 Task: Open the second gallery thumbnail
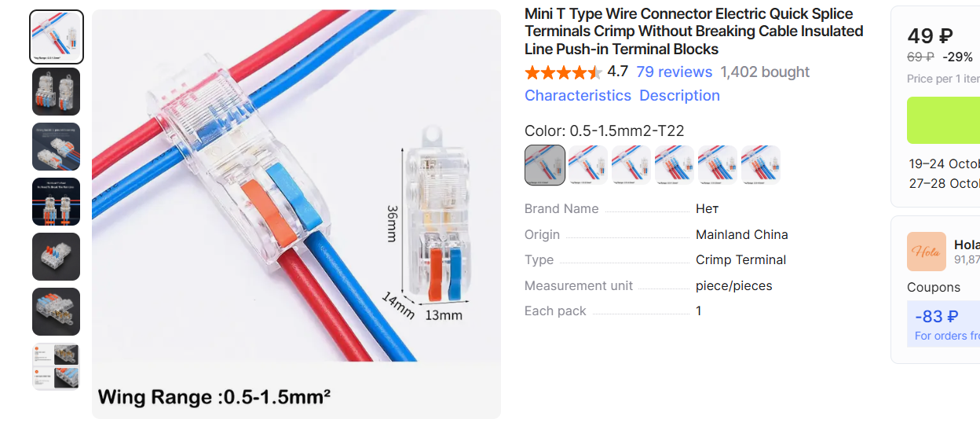pyautogui.click(x=57, y=92)
